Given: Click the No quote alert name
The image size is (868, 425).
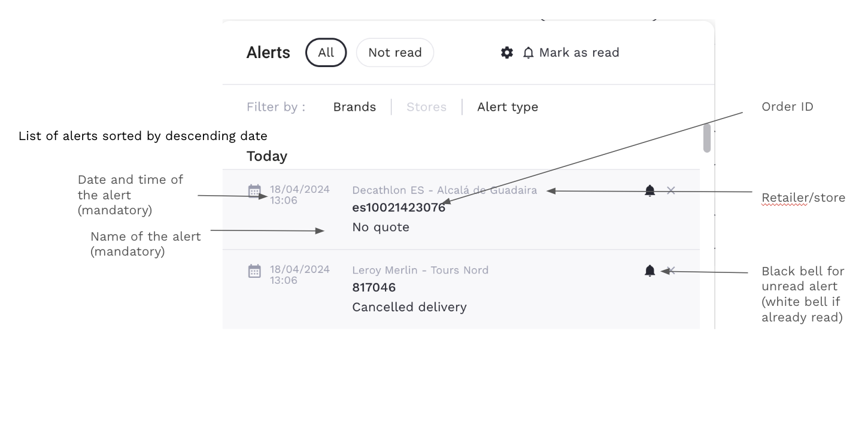Looking at the screenshot, I should click(381, 227).
